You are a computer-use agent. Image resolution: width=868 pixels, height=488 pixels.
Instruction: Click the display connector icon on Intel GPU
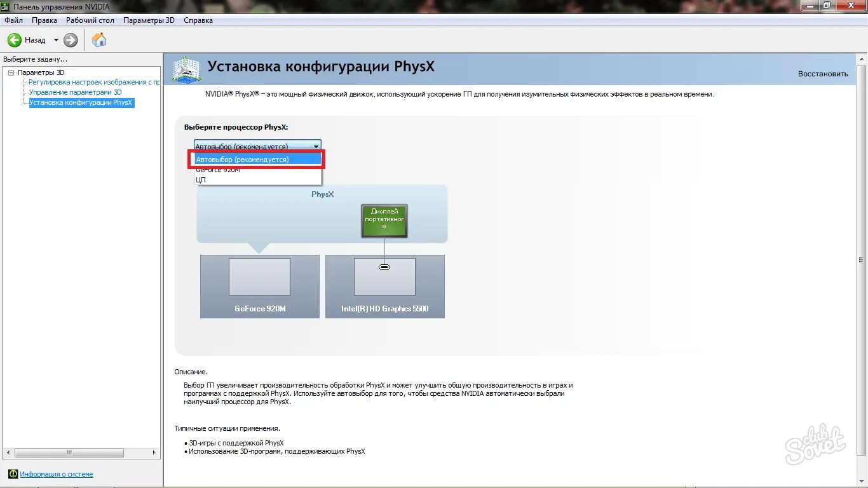point(384,267)
